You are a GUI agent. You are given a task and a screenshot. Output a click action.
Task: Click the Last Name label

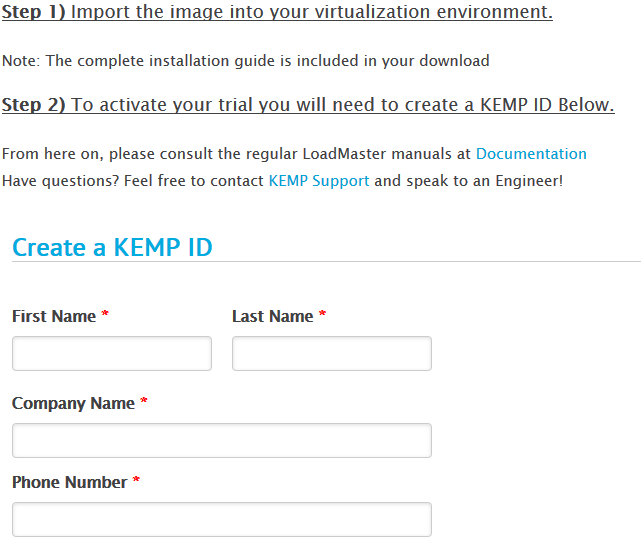[273, 316]
